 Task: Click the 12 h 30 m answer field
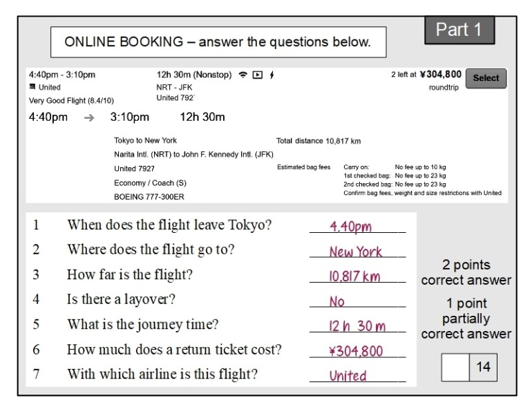click(357, 326)
